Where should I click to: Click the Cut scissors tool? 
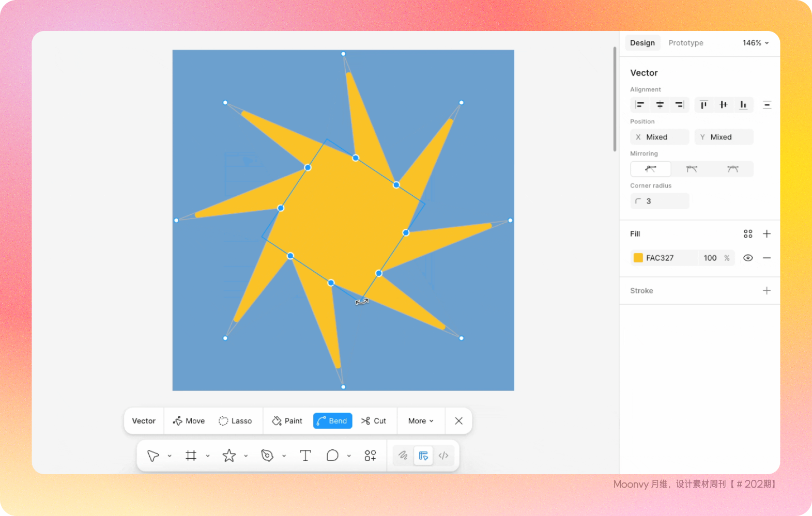click(x=374, y=421)
